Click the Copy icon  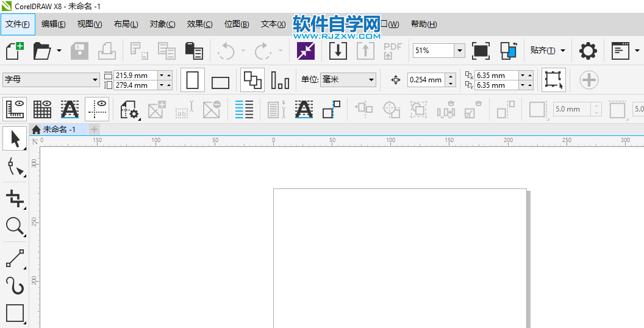[166, 51]
